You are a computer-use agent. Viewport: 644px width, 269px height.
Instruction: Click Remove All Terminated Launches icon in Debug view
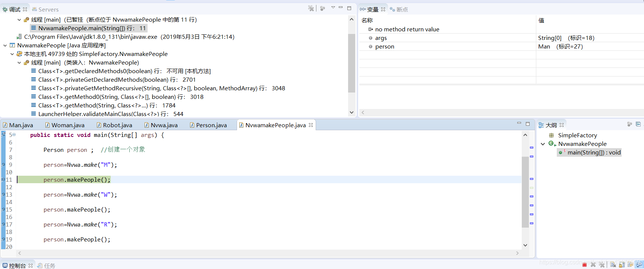click(311, 8)
